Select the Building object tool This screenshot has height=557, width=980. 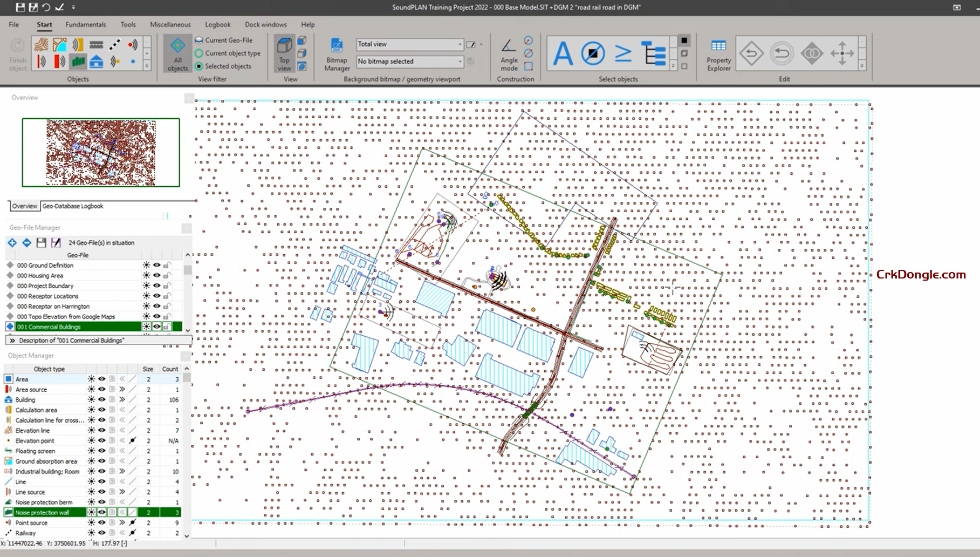[97, 62]
